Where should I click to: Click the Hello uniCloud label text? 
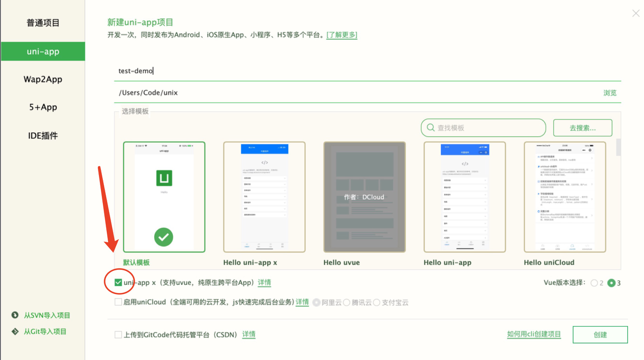[549, 262]
